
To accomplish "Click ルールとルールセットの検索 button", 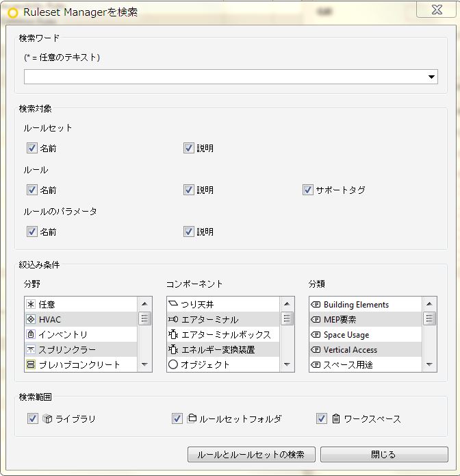I will point(251,455).
